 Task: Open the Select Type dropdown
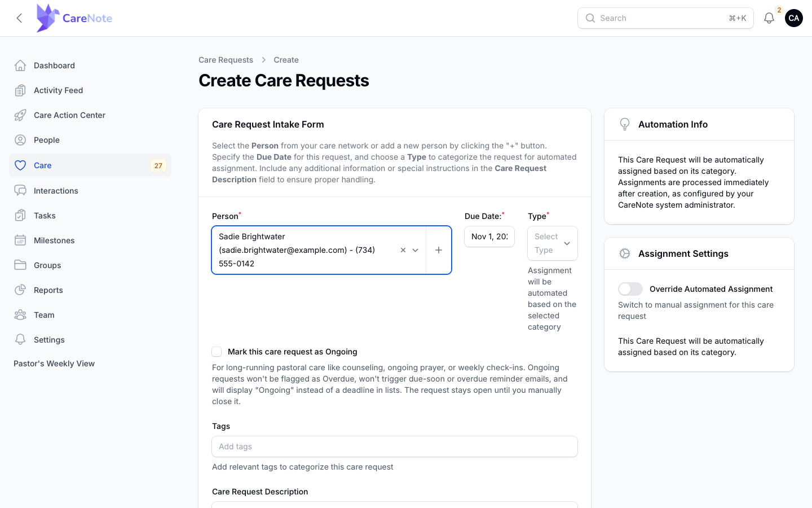pos(553,243)
